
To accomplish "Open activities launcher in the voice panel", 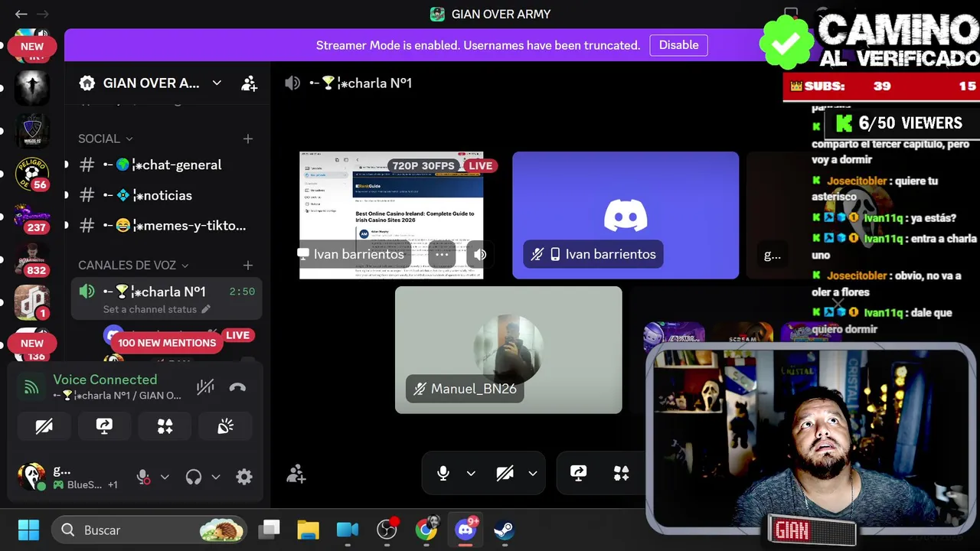I will tap(165, 427).
